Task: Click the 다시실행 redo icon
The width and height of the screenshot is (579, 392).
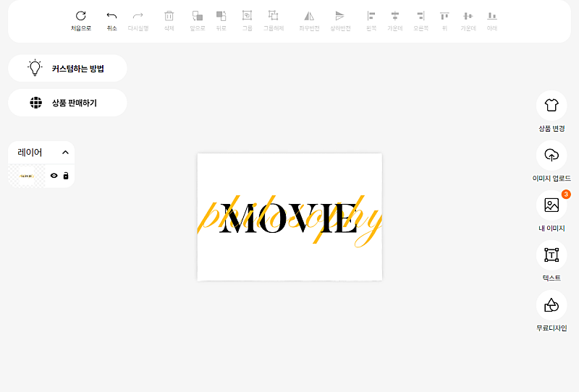Action: 138,16
